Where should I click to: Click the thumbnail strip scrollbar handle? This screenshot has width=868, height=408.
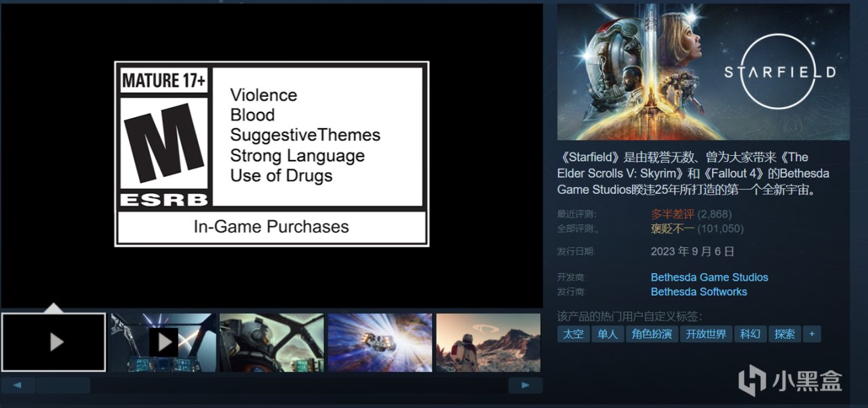point(62,386)
